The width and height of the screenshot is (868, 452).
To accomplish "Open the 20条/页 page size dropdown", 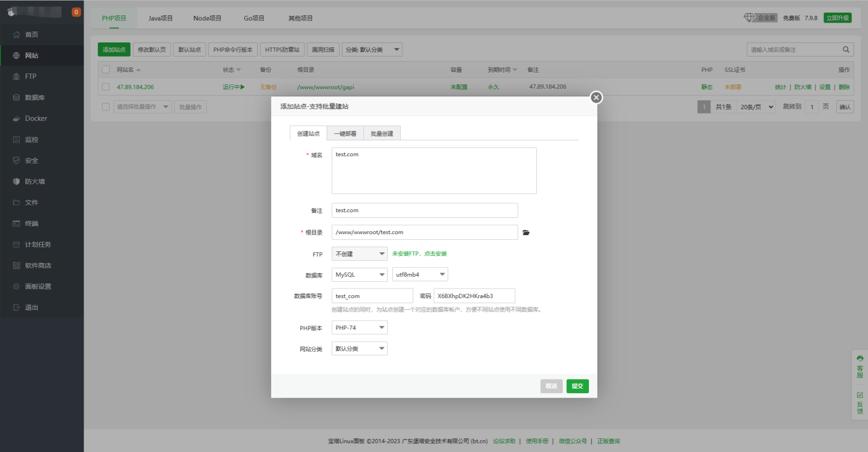I will (x=756, y=106).
